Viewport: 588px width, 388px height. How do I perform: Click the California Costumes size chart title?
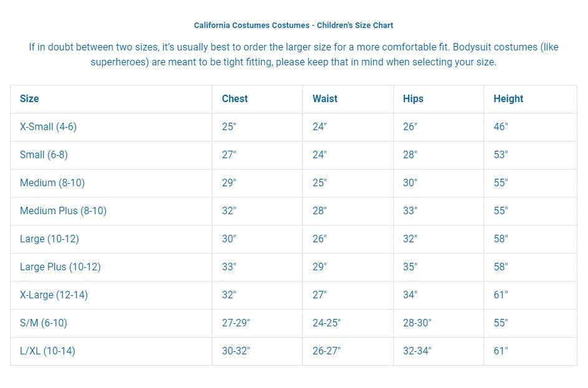293,26
